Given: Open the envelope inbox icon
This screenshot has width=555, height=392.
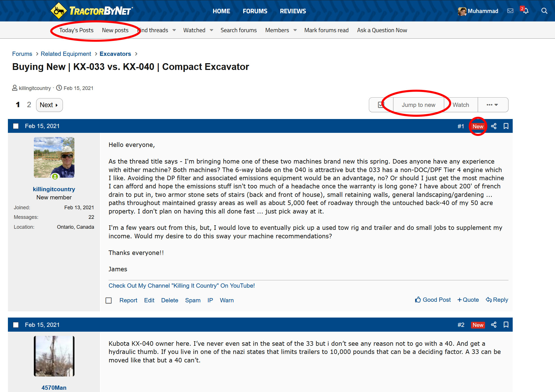Looking at the screenshot, I should 510,11.
